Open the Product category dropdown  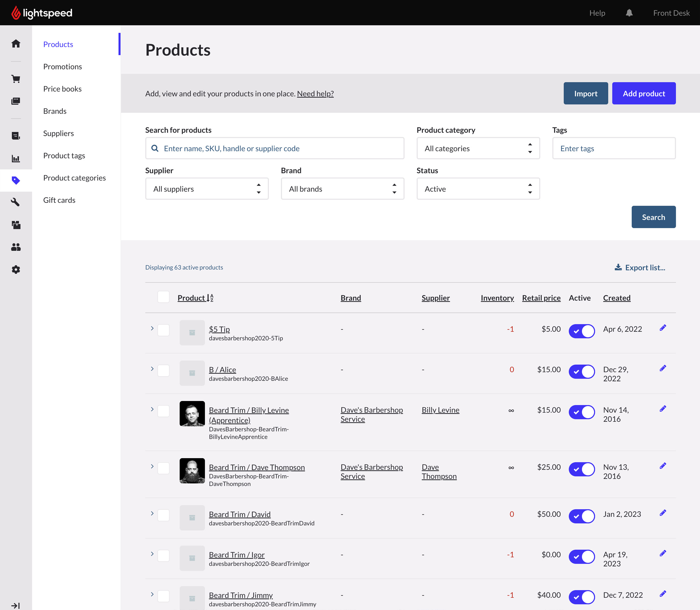(478, 149)
